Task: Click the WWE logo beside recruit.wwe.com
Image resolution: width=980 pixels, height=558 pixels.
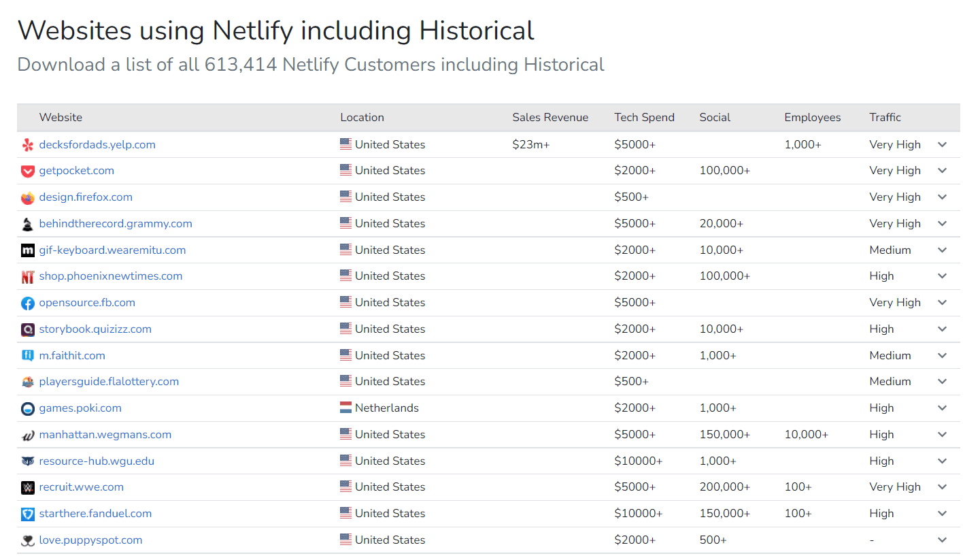Action: [27, 487]
